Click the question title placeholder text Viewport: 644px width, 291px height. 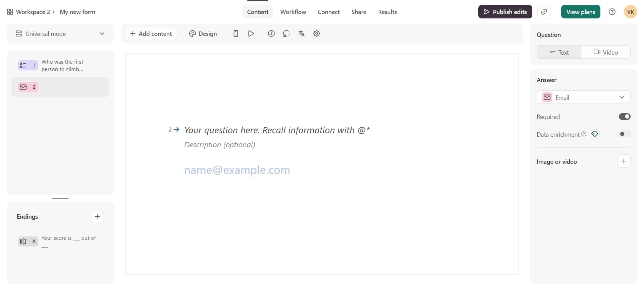click(x=277, y=130)
